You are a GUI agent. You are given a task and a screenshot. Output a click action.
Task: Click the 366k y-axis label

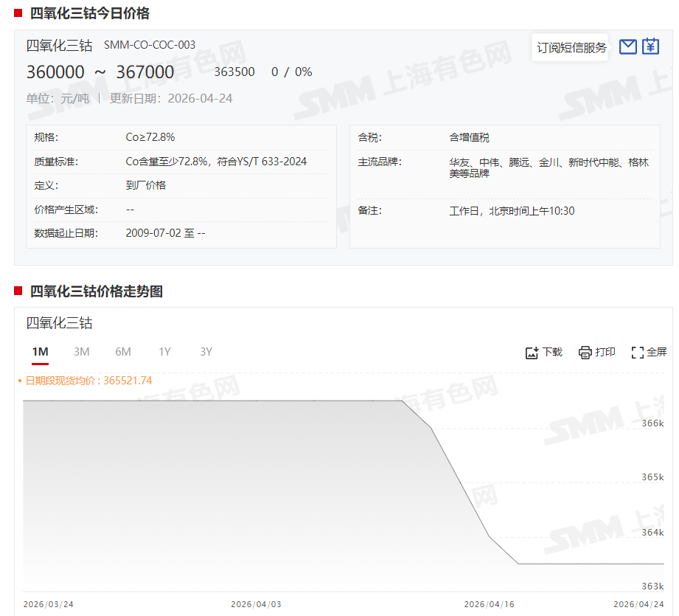tap(652, 423)
